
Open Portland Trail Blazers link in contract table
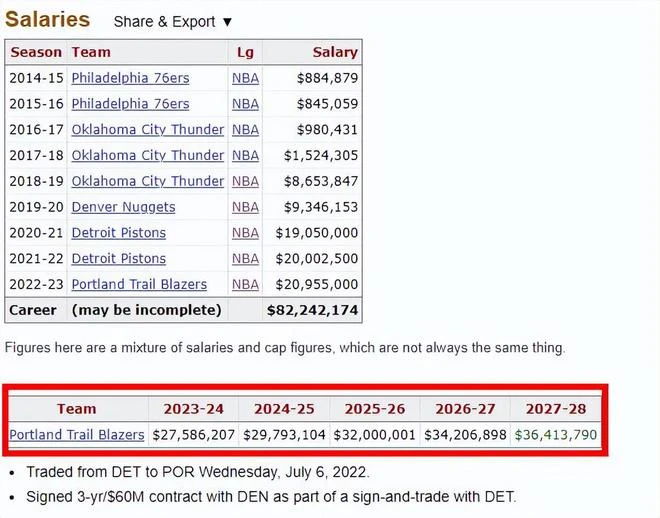tap(77, 435)
